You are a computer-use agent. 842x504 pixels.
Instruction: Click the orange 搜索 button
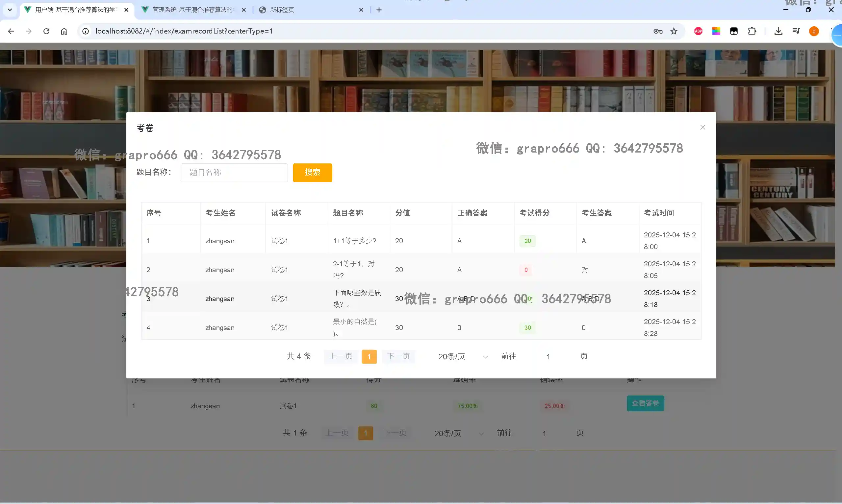point(312,173)
